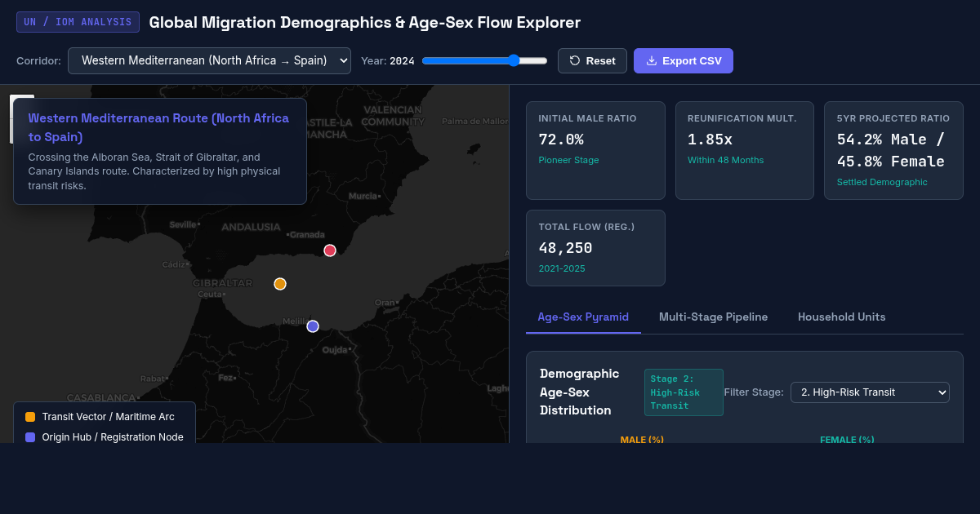The height and width of the screenshot is (514, 980).
Task: Click orange Transit Vector legend swatch
Action: tap(30, 417)
